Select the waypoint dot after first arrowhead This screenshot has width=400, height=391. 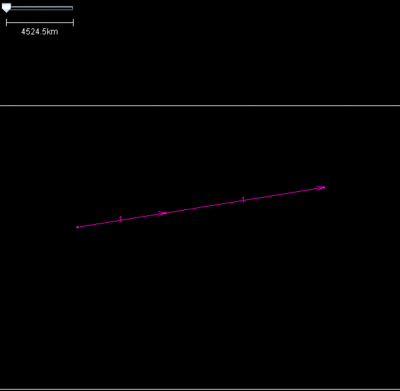click(x=165, y=213)
